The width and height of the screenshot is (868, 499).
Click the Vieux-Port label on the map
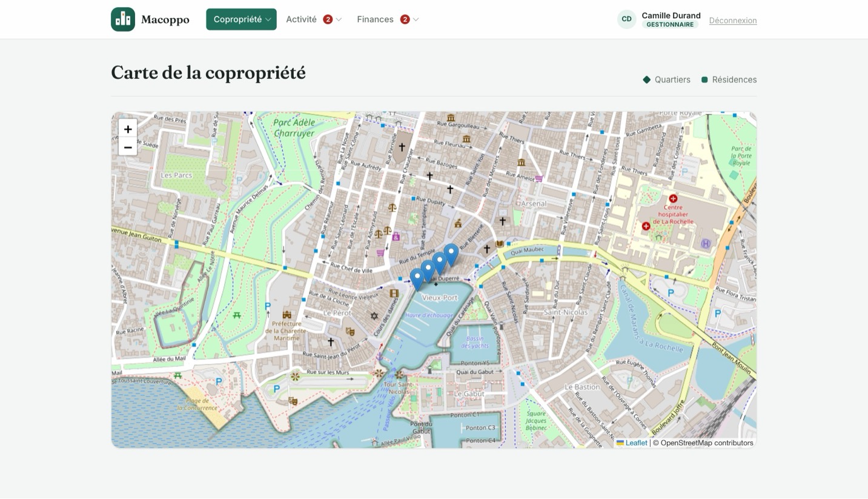click(x=440, y=298)
